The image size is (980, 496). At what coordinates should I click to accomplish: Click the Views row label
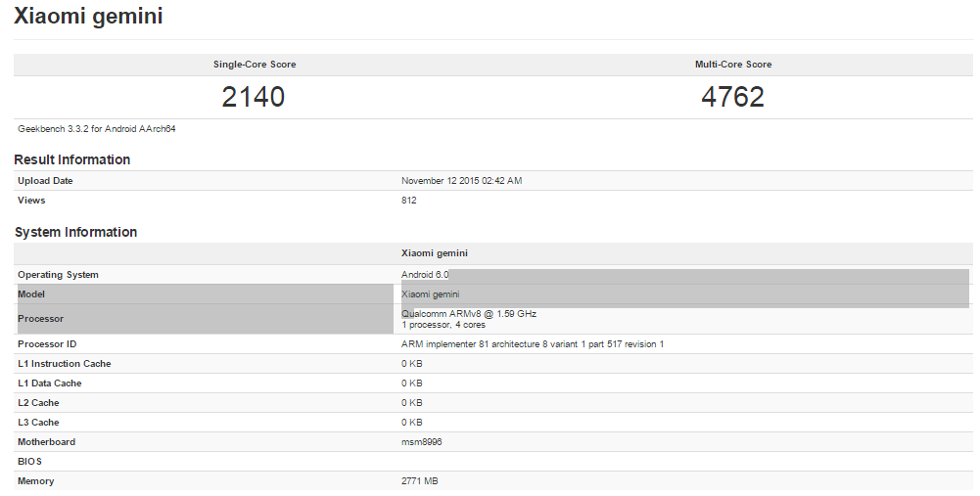[31, 200]
